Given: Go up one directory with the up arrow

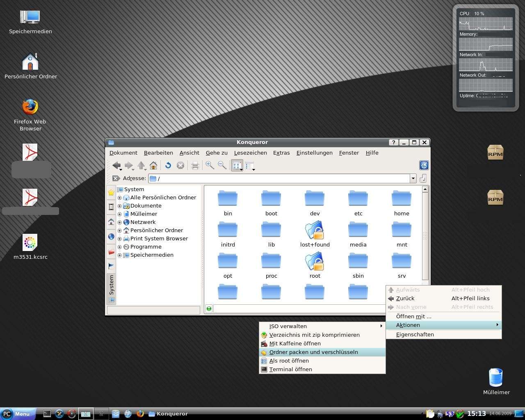Looking at the screenshot, I should click(141, 165).
